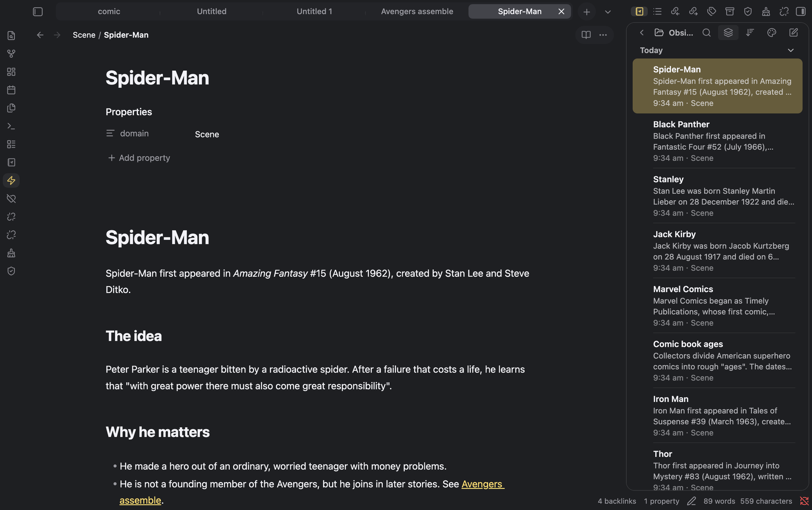812x510 pixels.
Task: Go back to folders with navigator chevron
Action: pyautogui.click(x=642, y=33)
